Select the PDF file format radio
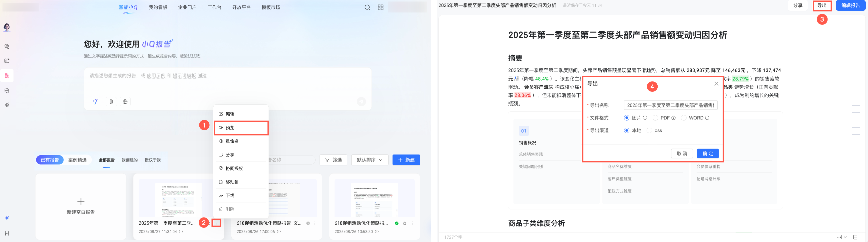 [x=655, y=118]
